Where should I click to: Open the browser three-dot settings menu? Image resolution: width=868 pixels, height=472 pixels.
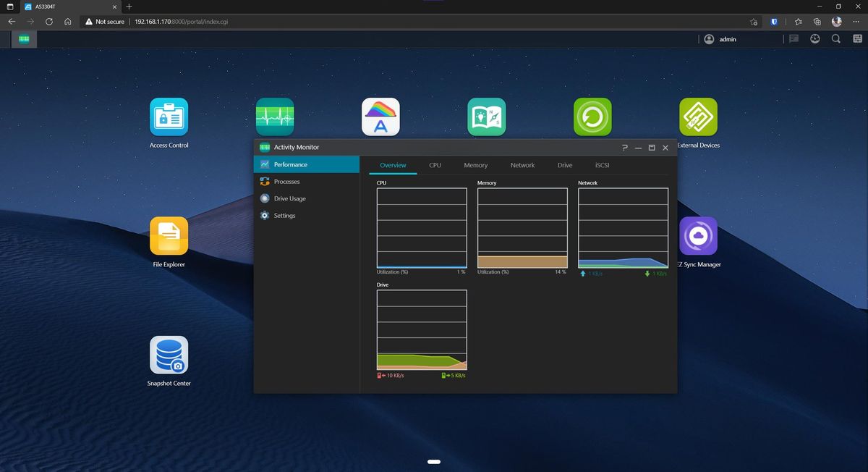tap(856, 22)
